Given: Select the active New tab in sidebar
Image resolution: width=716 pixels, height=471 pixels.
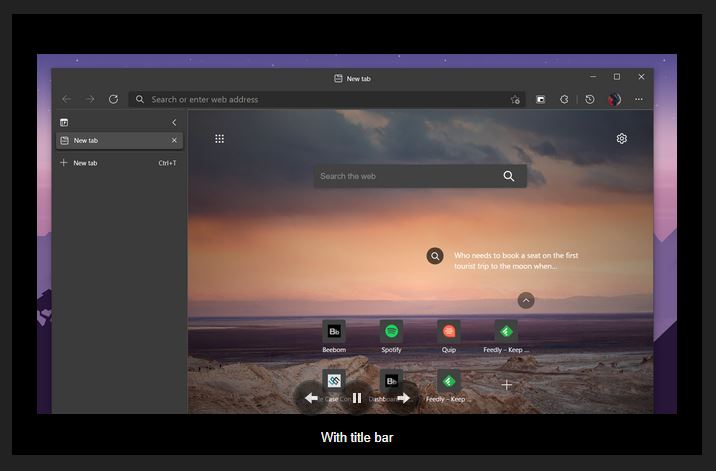Looking at the screenshot, I should 110,141.
